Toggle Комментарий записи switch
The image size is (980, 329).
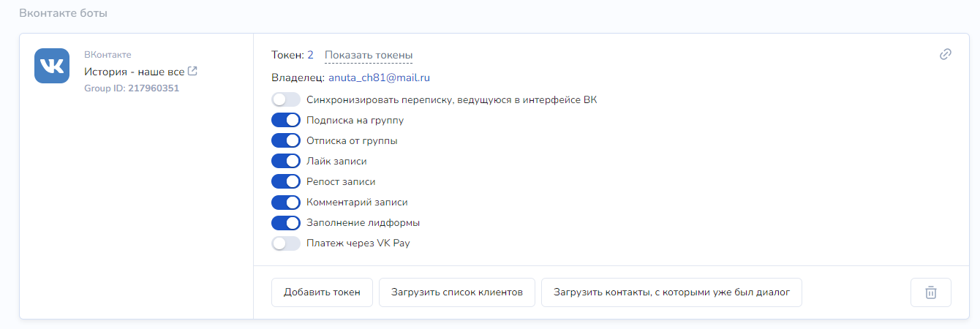[286, 203]
